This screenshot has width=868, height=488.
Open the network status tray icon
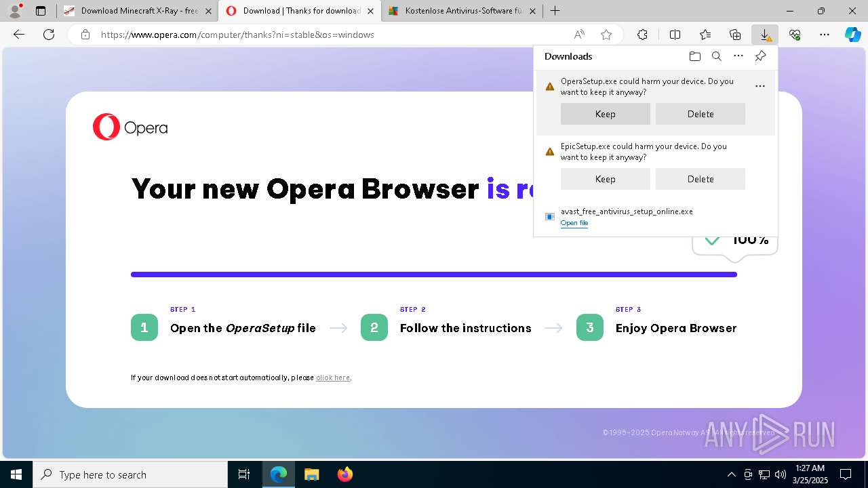[764, 474]
